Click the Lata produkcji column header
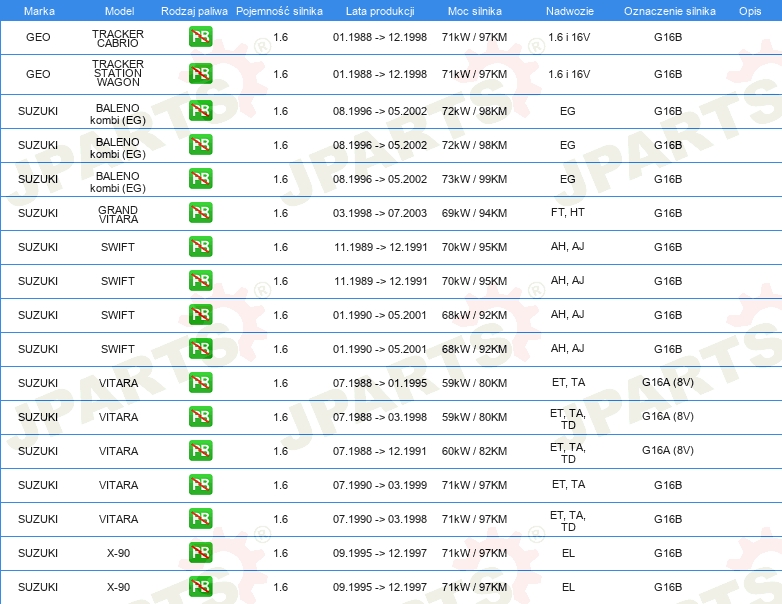 click(x=380, y=11)
